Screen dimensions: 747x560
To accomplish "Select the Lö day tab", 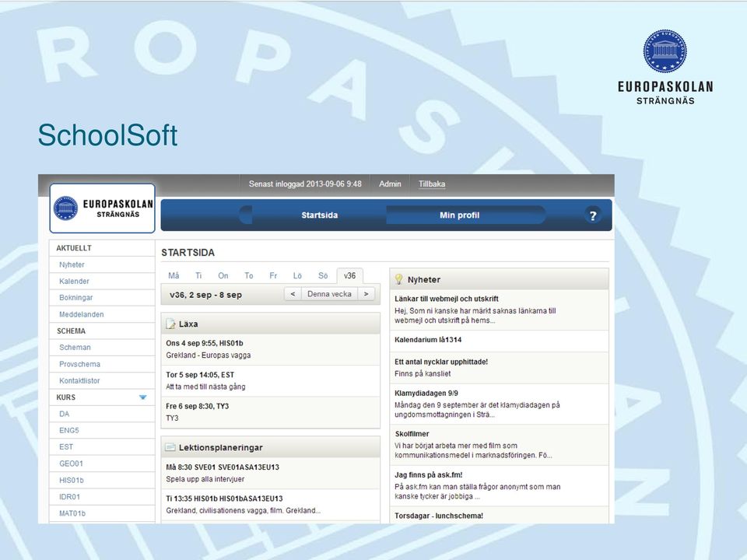I will pos(297,275).
